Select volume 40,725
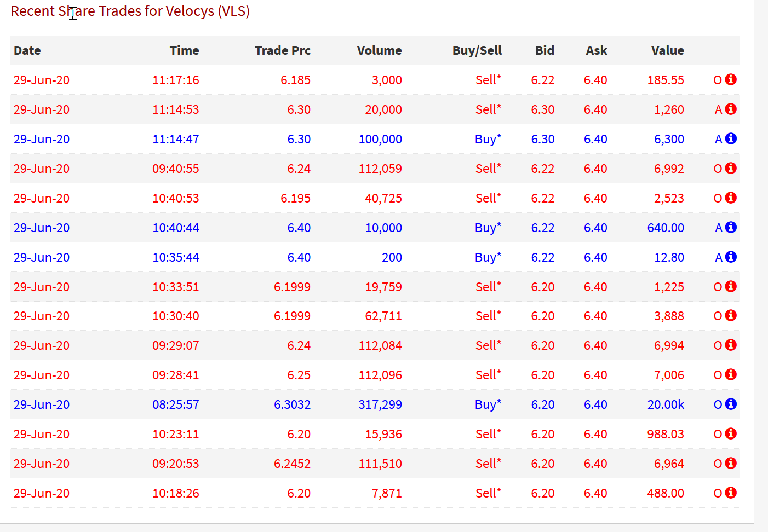 point(383,198)
